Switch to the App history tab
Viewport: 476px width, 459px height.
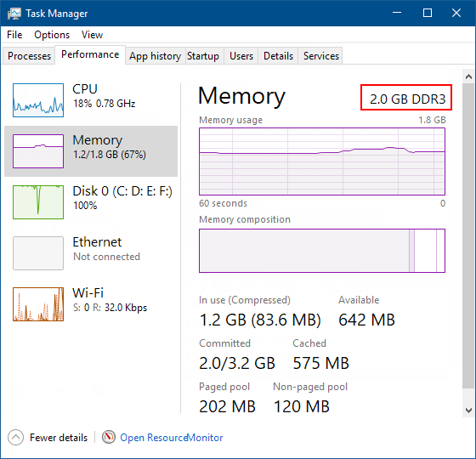pyautogui.click(x=155, y=56)
